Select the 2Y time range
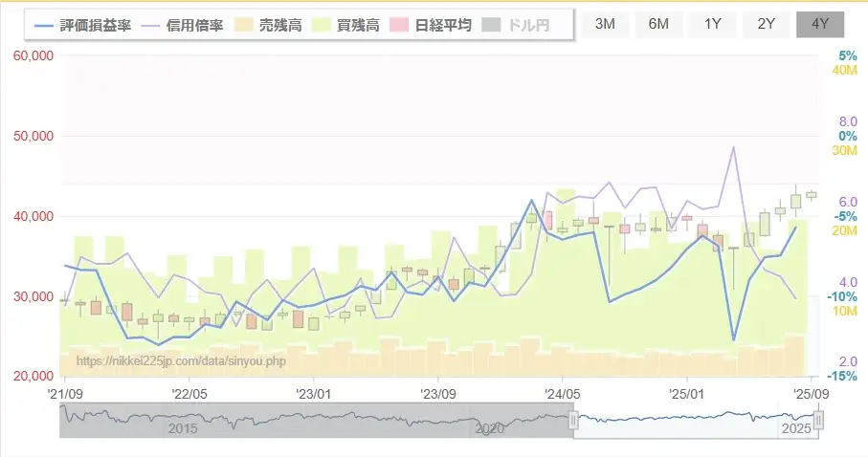This screenshot has height=457, width=868. point(767,24)
